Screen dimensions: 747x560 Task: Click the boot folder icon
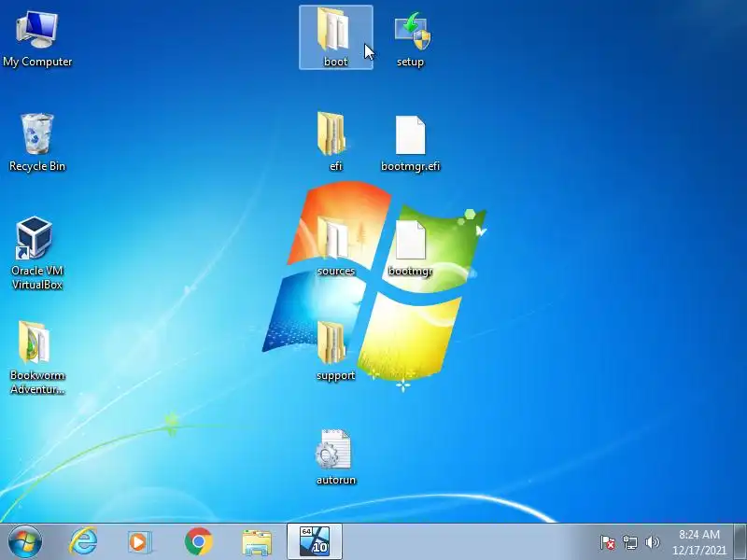coord(336,37)
